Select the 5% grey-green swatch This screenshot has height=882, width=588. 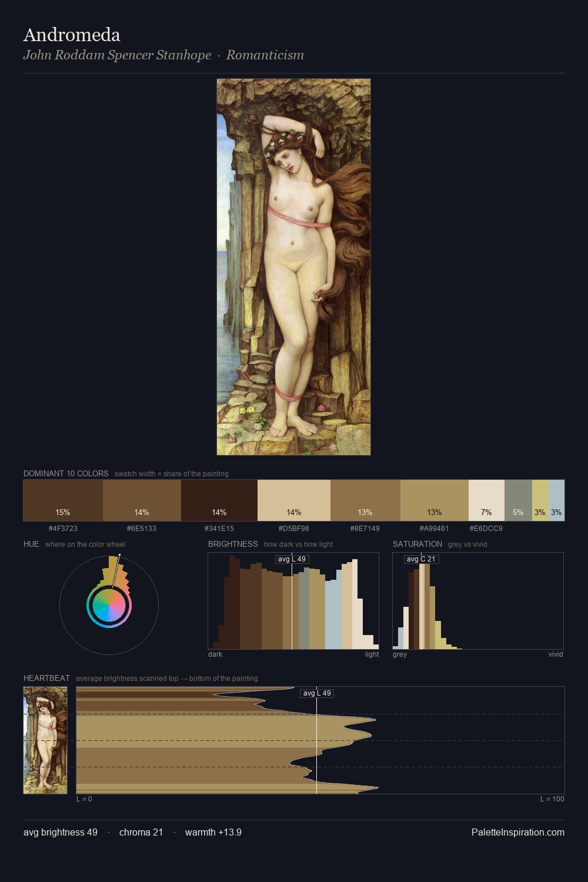pyautogui.click(x=518, y=500)
